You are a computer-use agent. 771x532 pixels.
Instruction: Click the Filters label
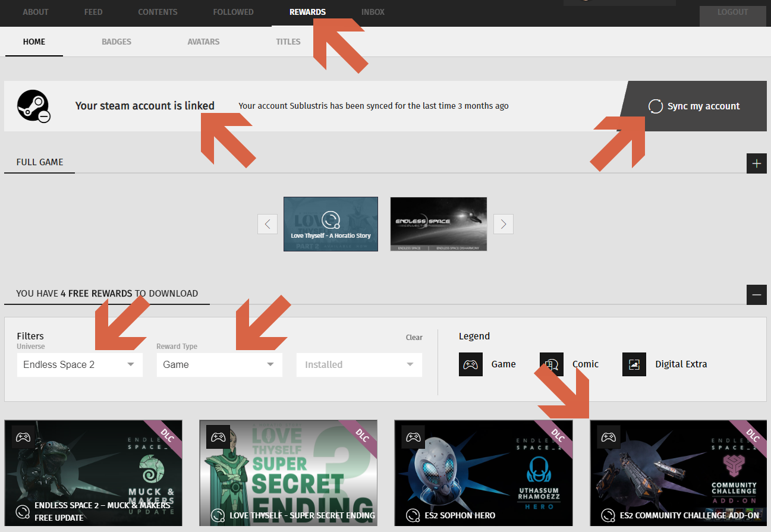30,336
